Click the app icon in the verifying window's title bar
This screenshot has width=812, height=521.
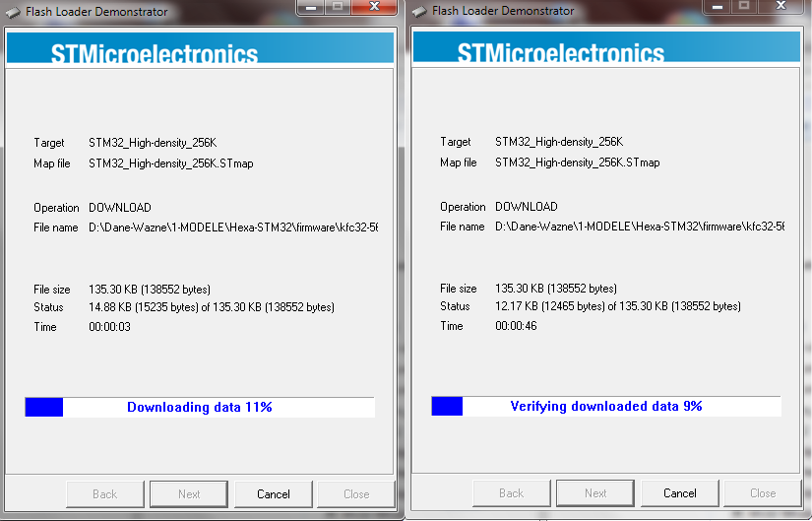(x=419, y=12)
